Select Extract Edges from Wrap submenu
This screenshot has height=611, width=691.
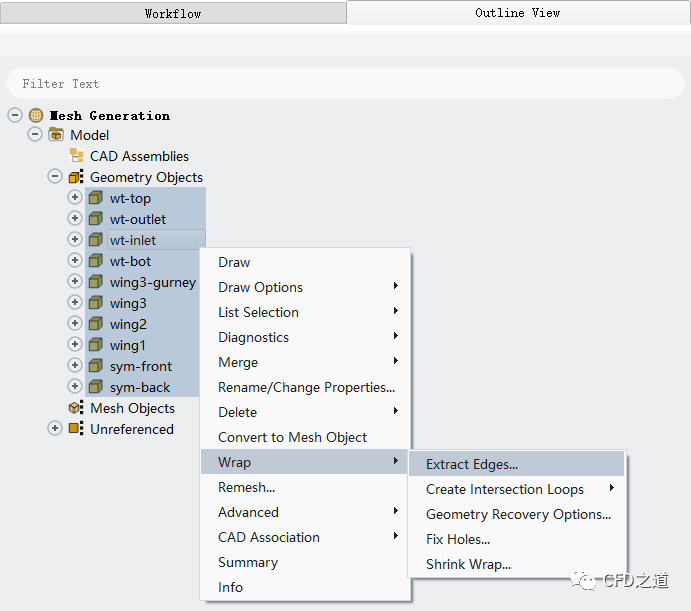(472, 464)
